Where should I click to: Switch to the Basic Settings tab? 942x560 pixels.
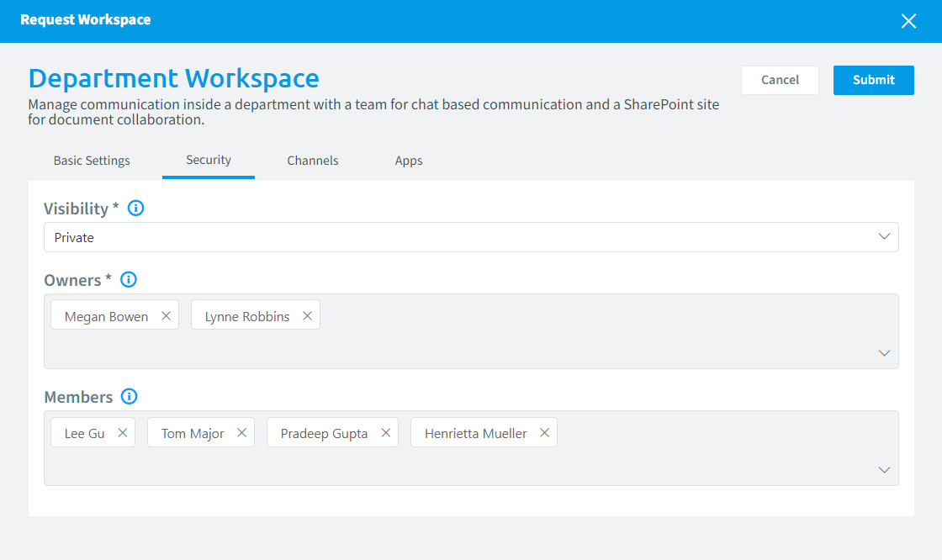(92, 161)
